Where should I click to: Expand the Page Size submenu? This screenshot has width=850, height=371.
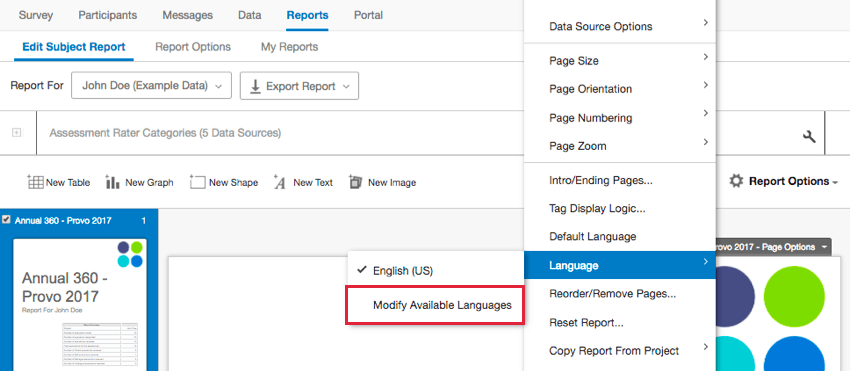pyautogui.click(x=620, y=61)
